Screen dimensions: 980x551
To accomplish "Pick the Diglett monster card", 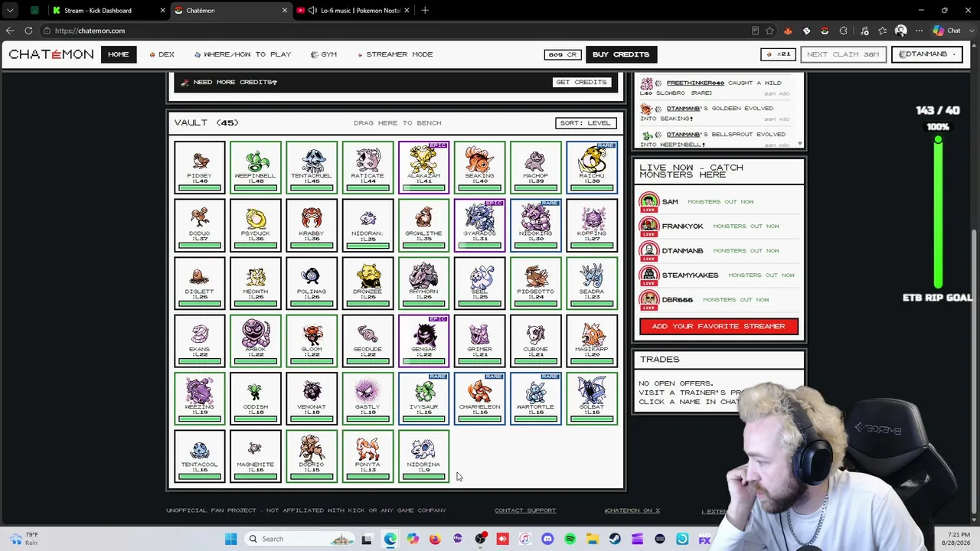I will [199, 282].
